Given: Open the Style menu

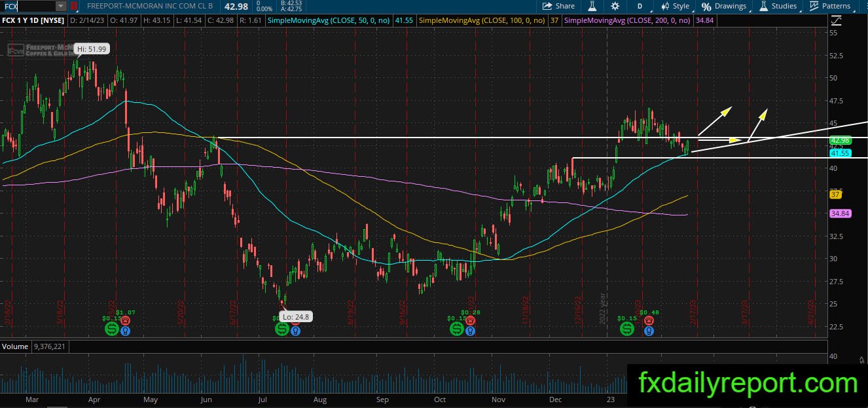Looking at the screenshot, I should tap(675, 6).
